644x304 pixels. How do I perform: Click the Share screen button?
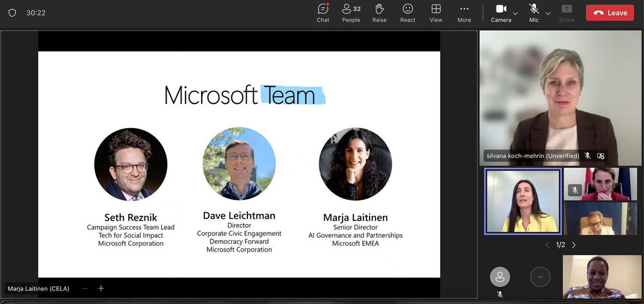click(567, 13)
